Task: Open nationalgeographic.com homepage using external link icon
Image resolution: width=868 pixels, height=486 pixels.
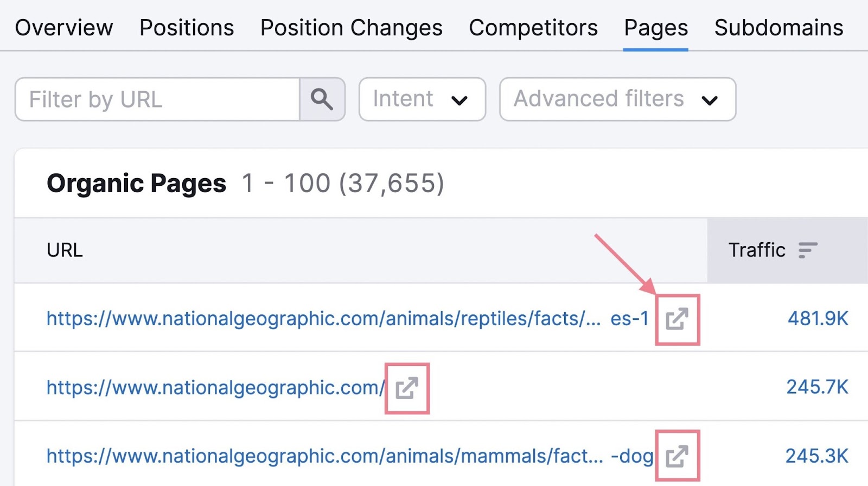Action: (x=407, y=387)
